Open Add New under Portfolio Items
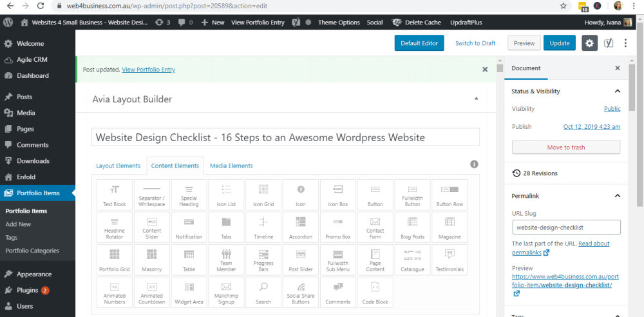644x317 pixels. (19, 224)
